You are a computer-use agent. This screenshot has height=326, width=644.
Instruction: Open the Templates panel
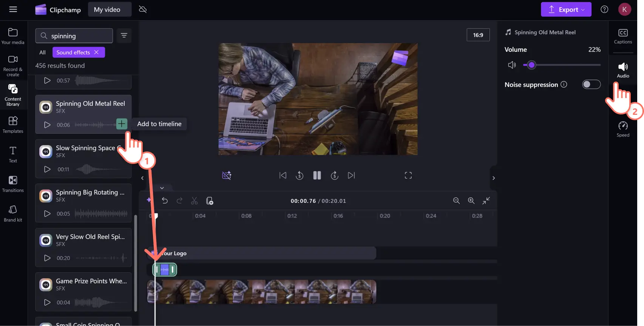click(13, 125)
